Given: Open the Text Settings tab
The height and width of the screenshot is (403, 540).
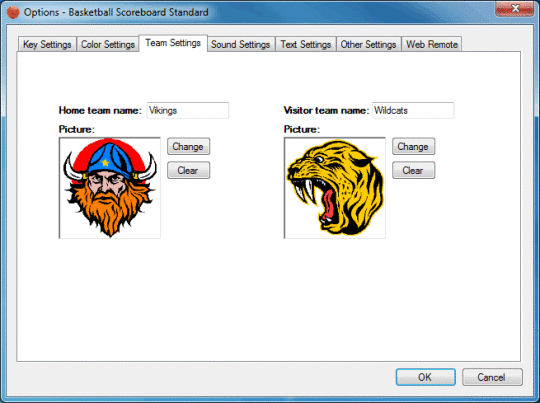Looking at the screenshot, I should [x=305, y=44].
